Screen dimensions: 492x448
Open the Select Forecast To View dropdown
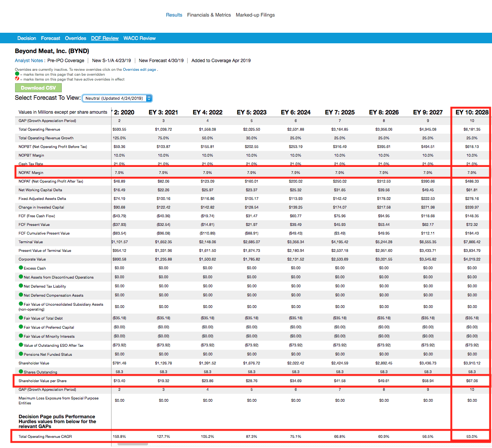click(117, 98)
